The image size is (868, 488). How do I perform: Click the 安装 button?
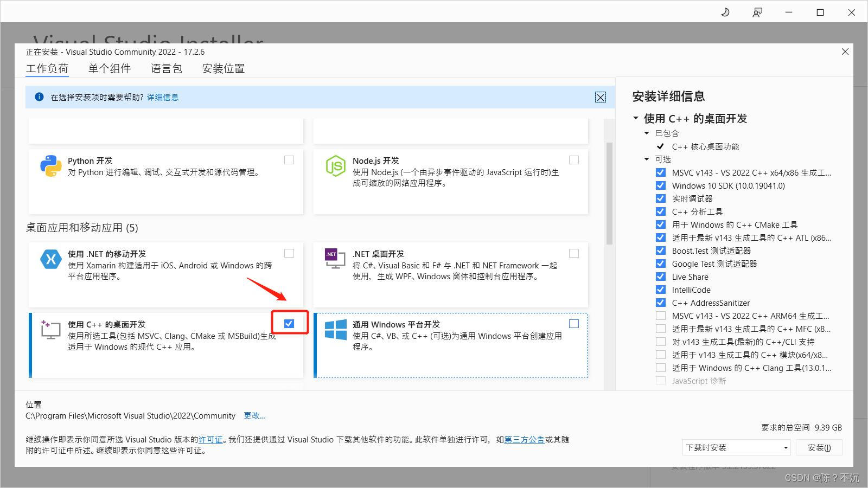(x=819, y=447)
